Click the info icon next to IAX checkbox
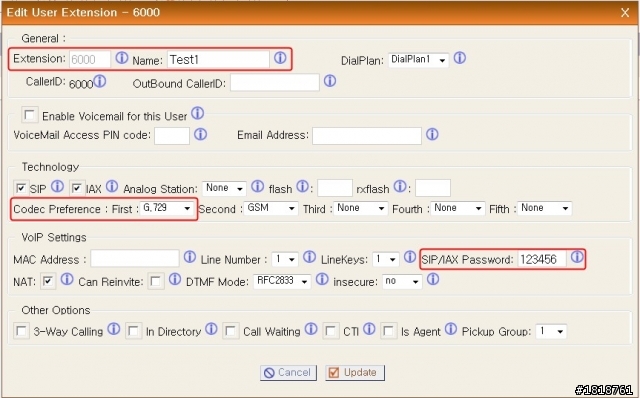The height and width of the screenshot is (398, 640). tap(112, 187)
